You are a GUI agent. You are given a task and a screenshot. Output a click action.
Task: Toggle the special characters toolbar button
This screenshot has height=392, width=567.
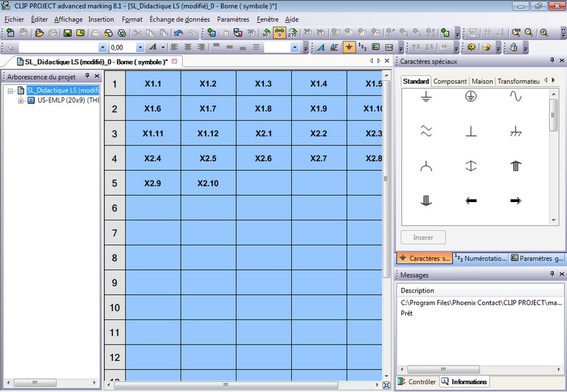click(x=349, y=47)
